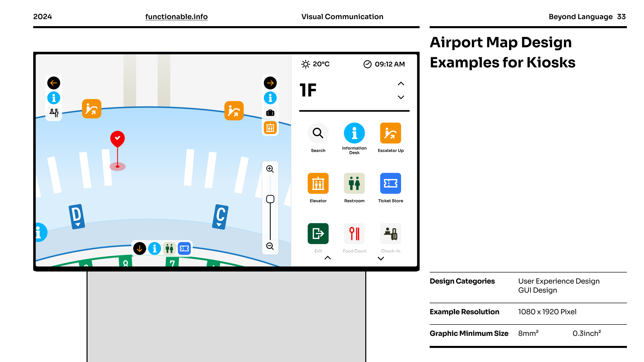The height and width of the screenshot is (362, 644).
Task: Select the Food Court icon
Action: [354, 234]
